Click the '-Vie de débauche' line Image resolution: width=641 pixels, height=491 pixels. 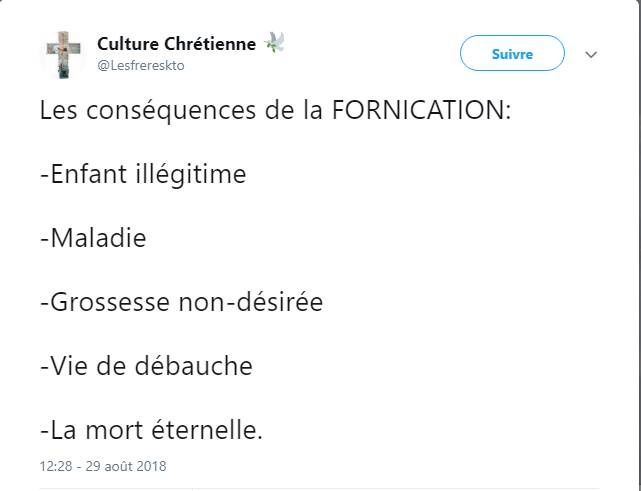(146, 365)
